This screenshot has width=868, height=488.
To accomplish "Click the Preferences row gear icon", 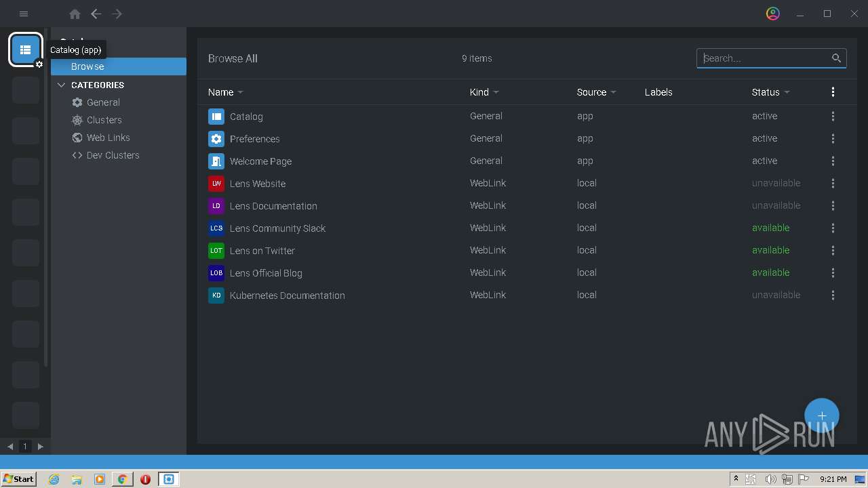I will tap(216, 139).
